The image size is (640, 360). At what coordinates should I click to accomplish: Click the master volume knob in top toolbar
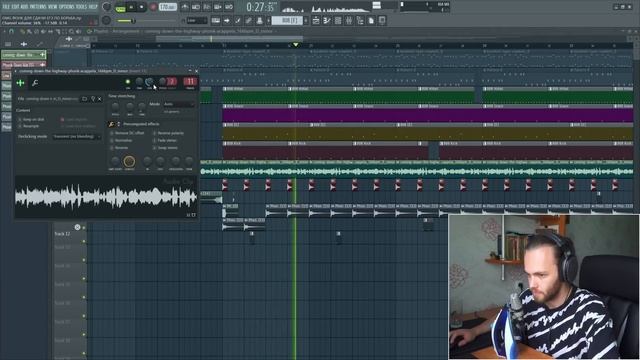(x=107, y=7)
